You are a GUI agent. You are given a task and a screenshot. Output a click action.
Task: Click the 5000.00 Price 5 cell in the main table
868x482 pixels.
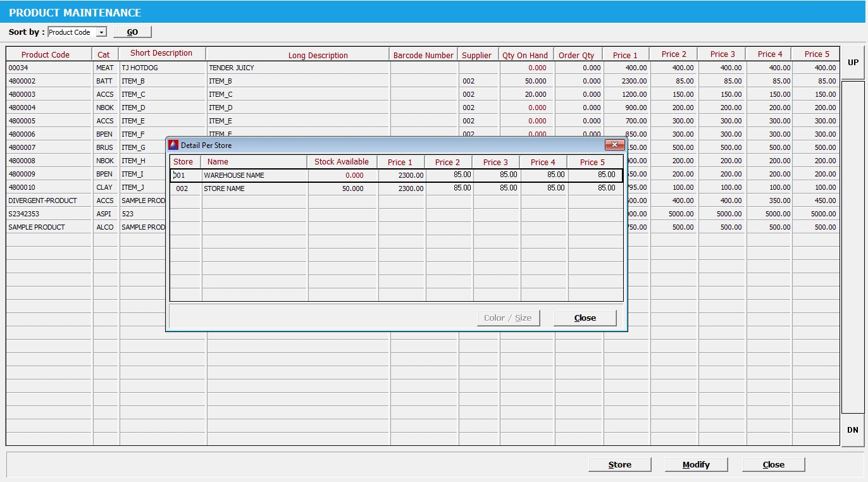[816, 214]
